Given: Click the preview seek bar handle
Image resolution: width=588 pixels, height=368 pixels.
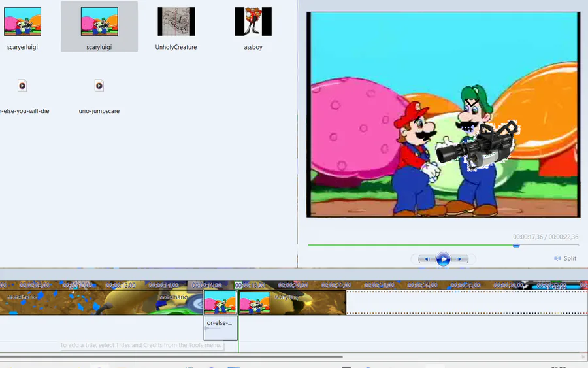Looking at the screenshot, I should point(516,246).
